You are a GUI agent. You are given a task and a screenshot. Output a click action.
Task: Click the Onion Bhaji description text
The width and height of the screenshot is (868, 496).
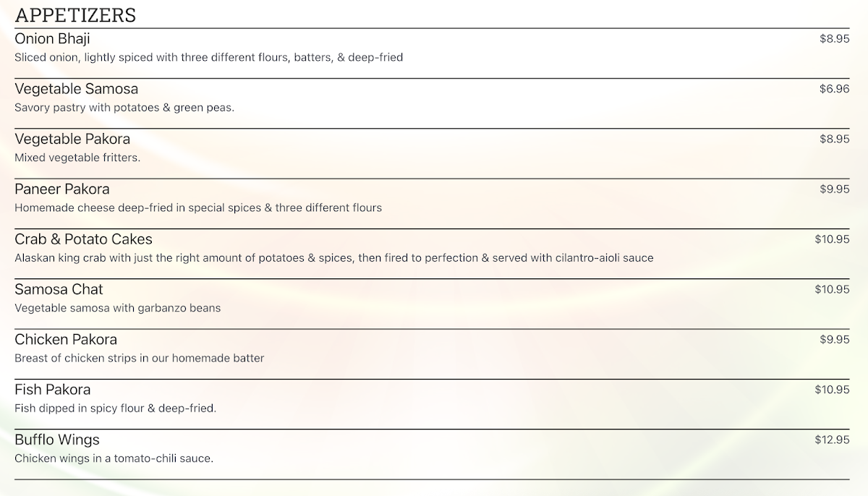click(x=208, y=57)
